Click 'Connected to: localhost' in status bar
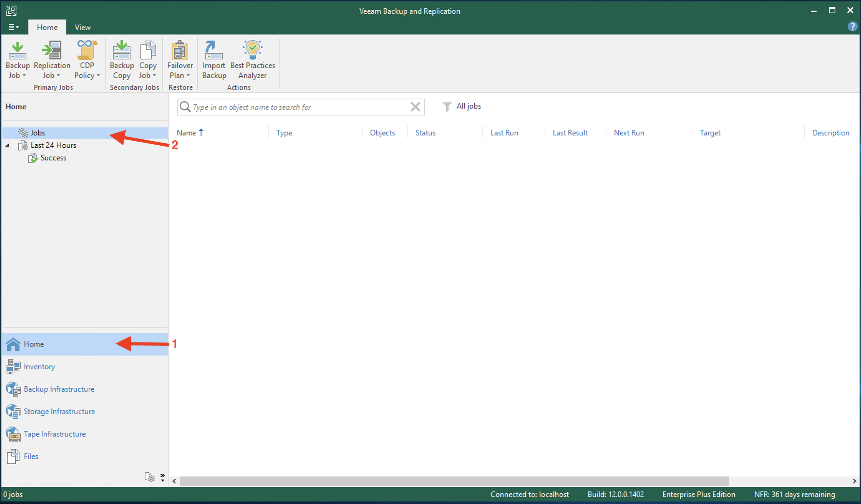Viewport: 861px width, 504px height. [530, 494]
